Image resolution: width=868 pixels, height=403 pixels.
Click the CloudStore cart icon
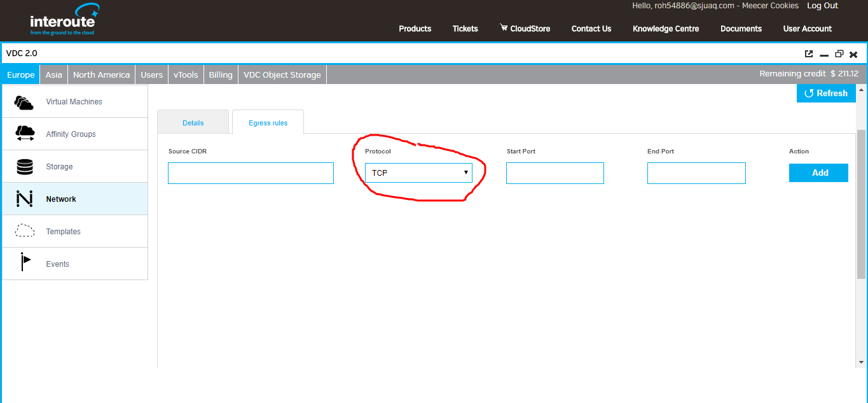[504, 28]
